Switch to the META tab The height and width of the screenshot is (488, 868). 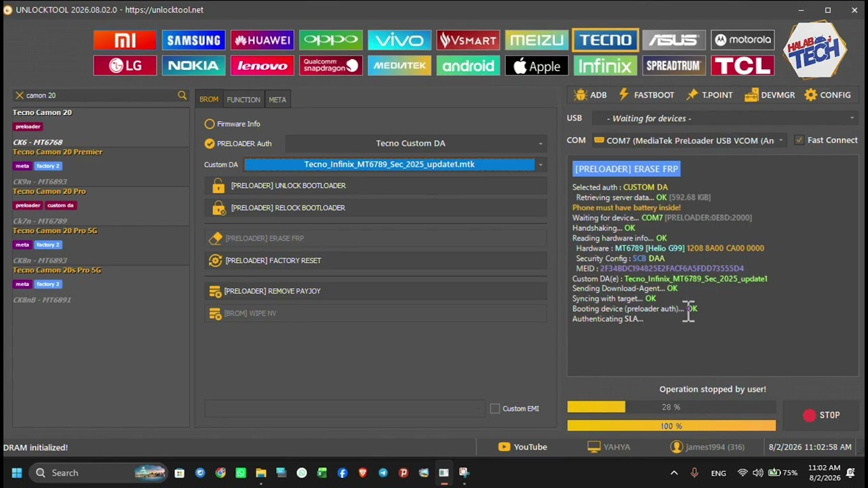coord(277,100)
